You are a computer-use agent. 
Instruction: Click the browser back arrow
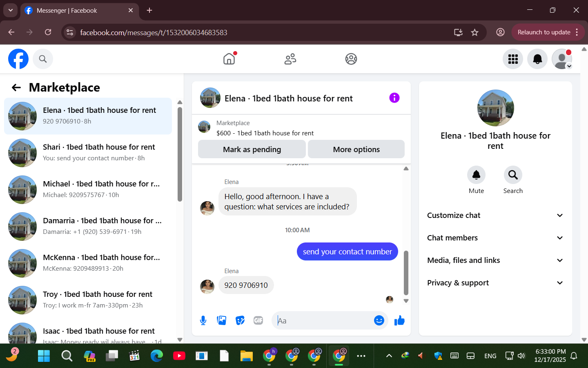[11, 32]
